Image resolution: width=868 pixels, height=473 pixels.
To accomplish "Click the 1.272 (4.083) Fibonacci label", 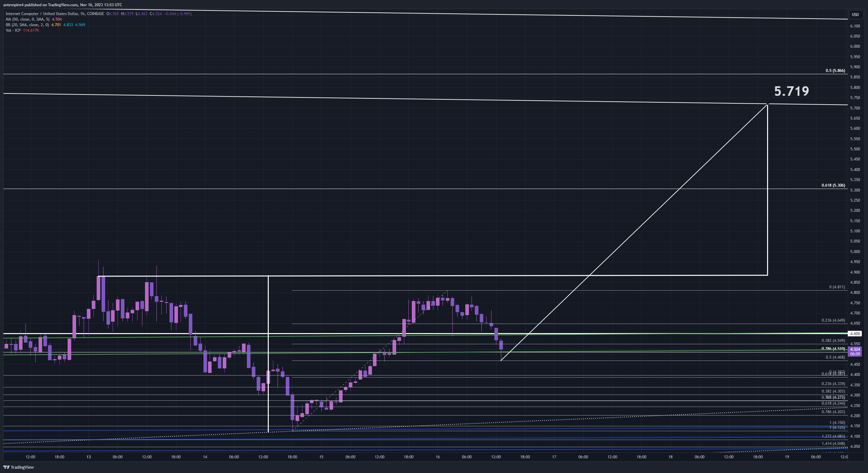I will (x=833, y=436).
